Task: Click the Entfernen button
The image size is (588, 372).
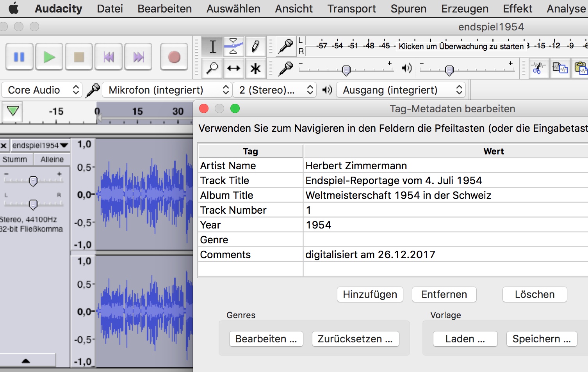Action: 444,294
